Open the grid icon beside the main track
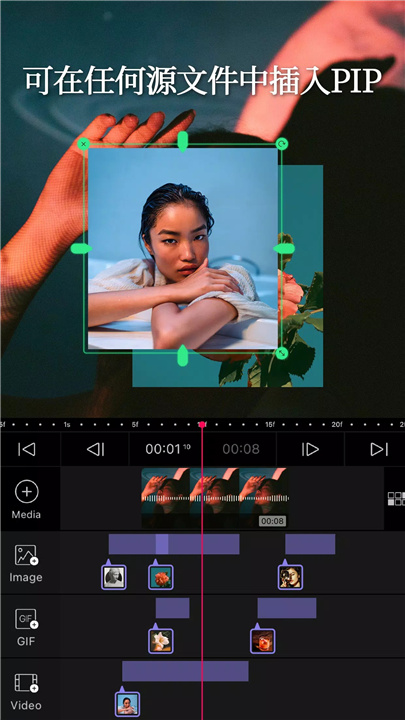This screenshot has width=405, height=720. coord(394,499)
